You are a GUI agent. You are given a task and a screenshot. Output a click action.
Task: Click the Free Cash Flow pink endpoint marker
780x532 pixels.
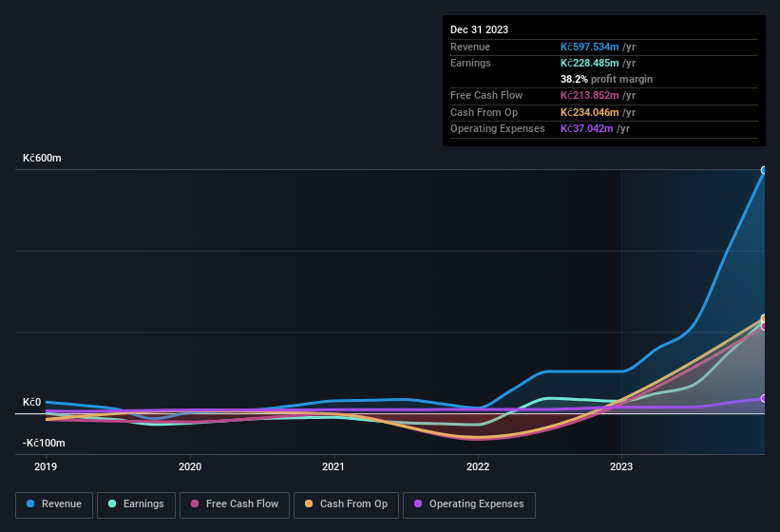(x=764, y=327)
